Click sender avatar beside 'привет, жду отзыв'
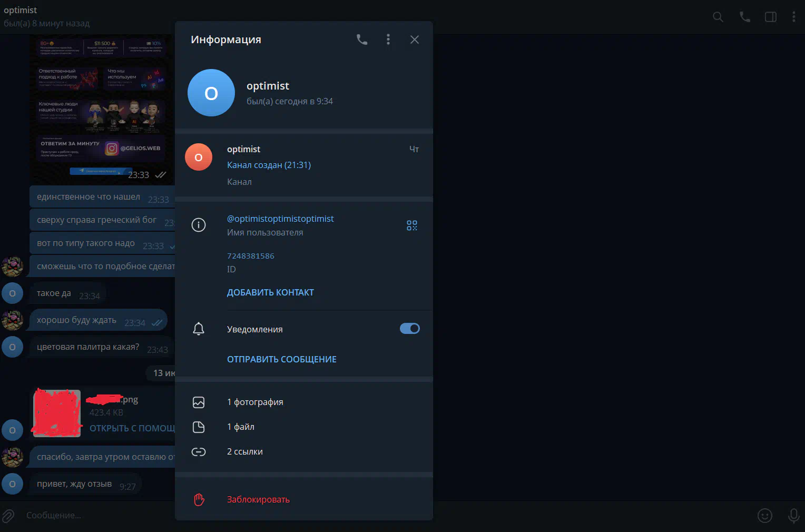 (x=12, y=484)
